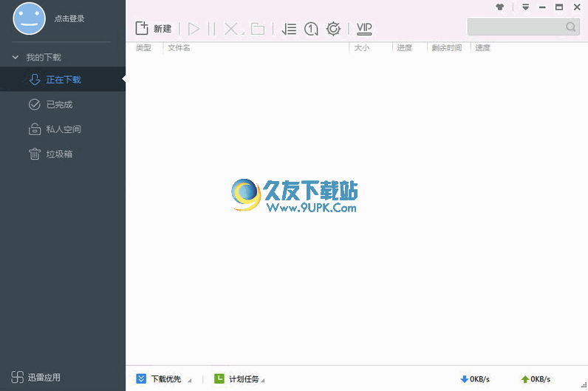
Task: Click the open folder icon
Action: coord(258,29)
